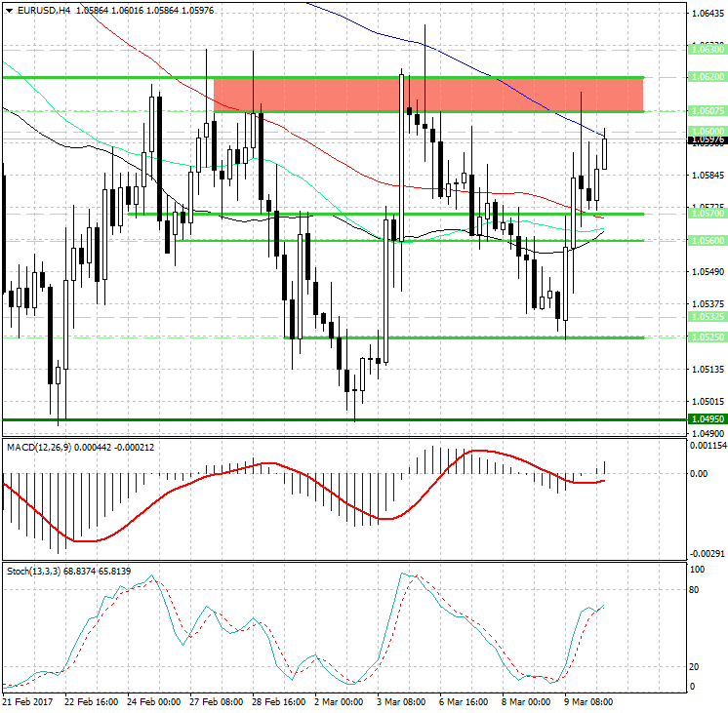The height and width of the screenshot is (713, 728).
Task: Select the 1.05845 axis price value
Action: 708,175
